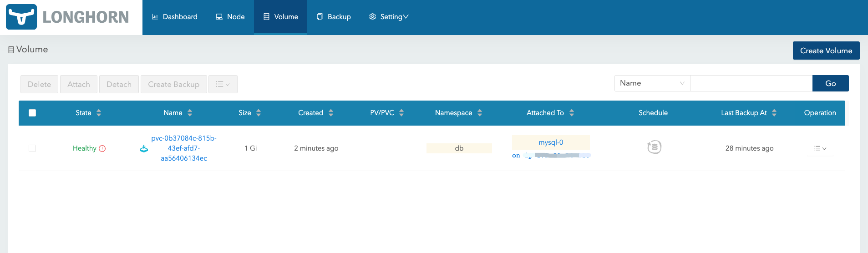
Task: Click the Create Backup button
Action: 174,84
